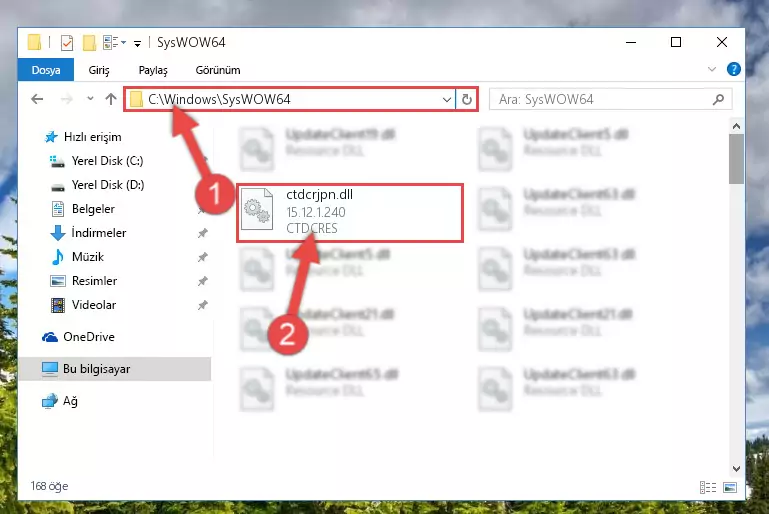
Task: Switch to large thumbnails view icon
Action: 730,488
